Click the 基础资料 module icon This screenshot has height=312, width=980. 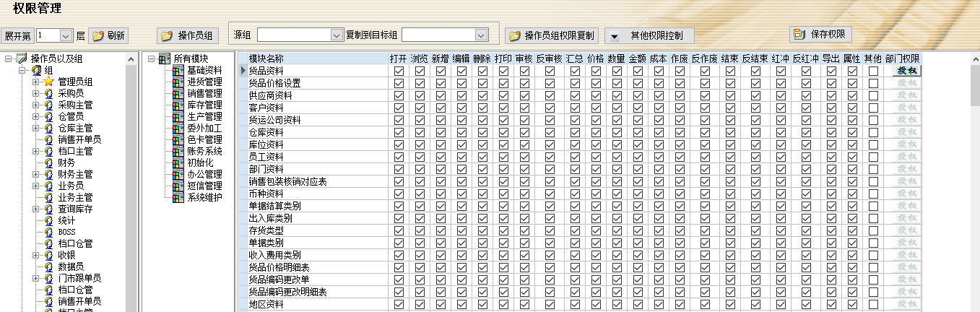179,70
